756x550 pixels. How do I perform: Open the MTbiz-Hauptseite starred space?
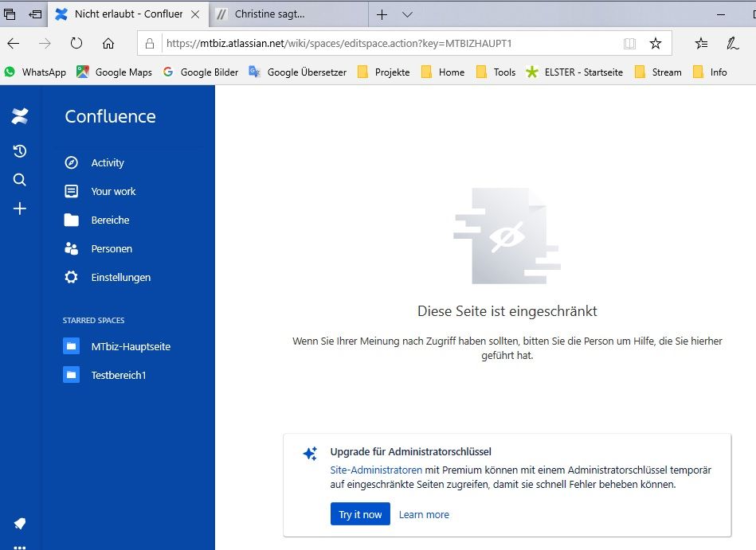(131, 346)
